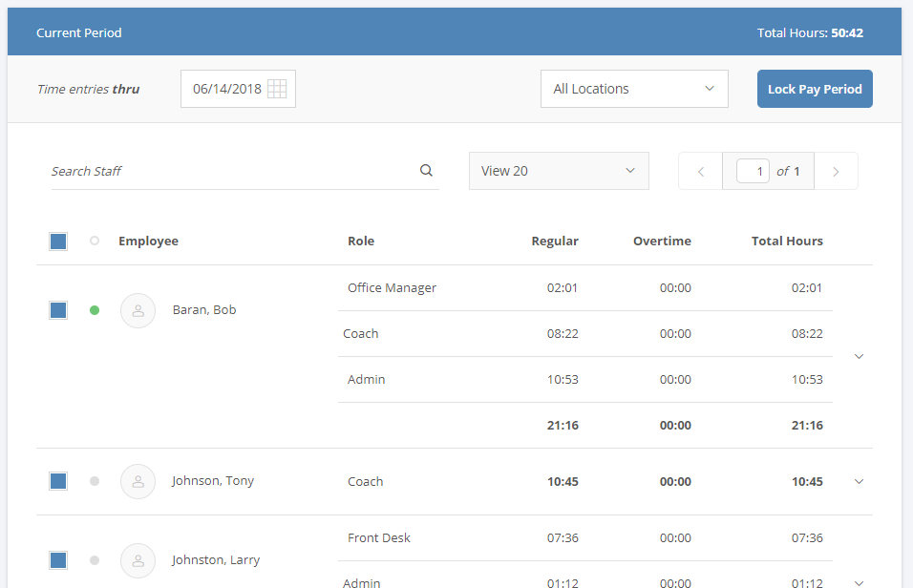Click the Role column header
Screen dimensions: 913x588
coord(361,241)
